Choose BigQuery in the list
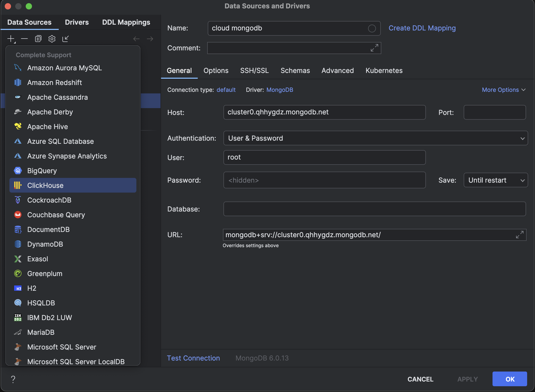Image resolution: width=535 pixels, height=392 pixels. click(42, 171)
